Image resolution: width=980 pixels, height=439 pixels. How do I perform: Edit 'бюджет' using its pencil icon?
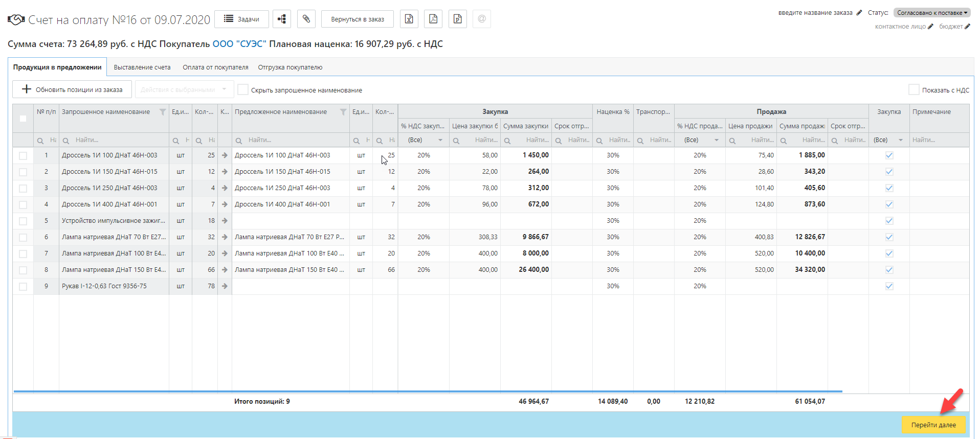coord(967,27)
